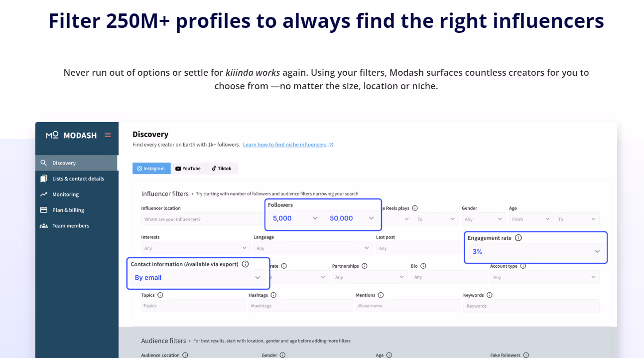The width and height of the screenshot is (644, 358).
Task: Open the Interests Any dropdown
Action: (196, 248)
